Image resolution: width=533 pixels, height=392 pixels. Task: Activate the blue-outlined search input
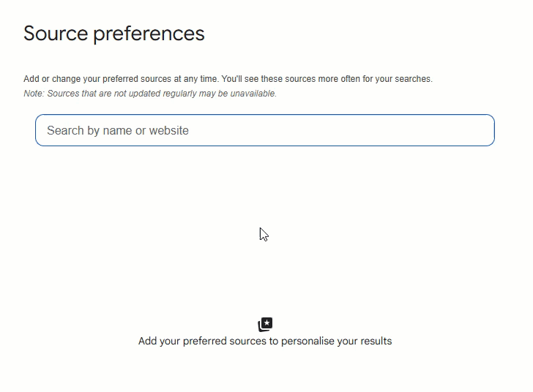coord(264,130)
